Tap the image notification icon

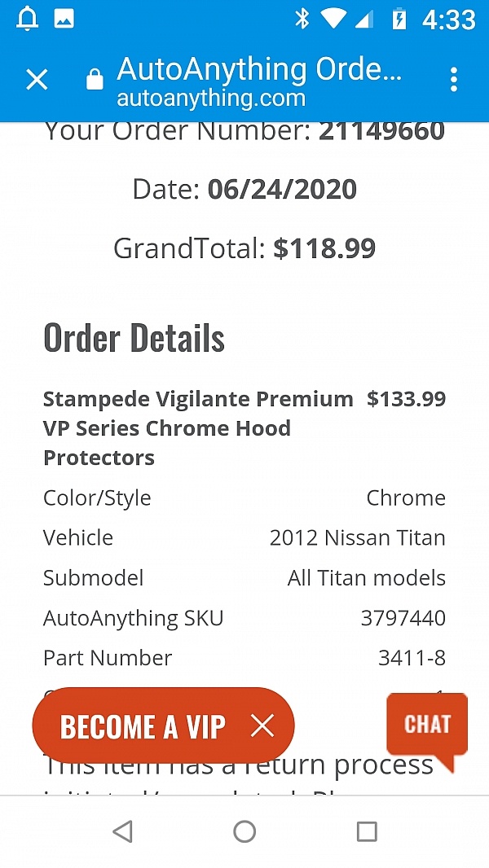coord(64,19)
